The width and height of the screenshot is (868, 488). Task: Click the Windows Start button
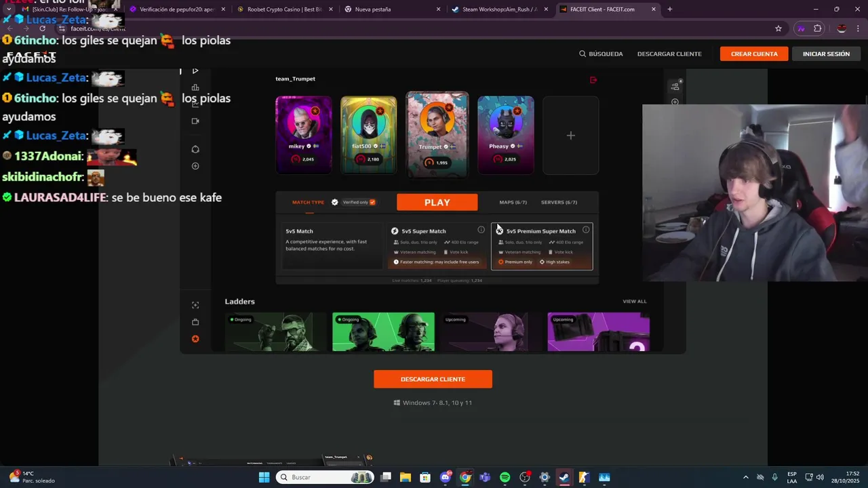[264, 477]
